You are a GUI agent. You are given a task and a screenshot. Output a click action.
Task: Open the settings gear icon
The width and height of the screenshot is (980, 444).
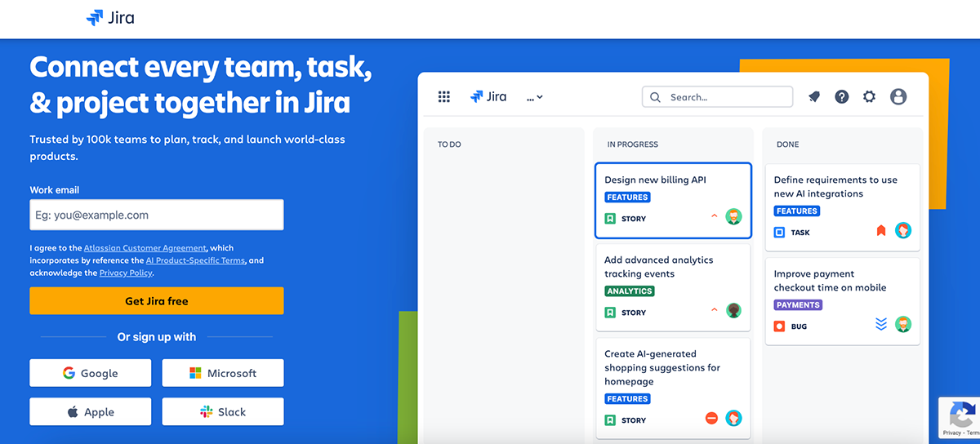point(869,97)
